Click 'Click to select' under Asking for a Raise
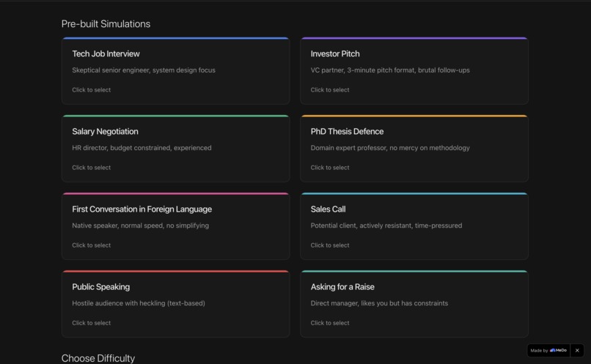The image size is (591, 364). 330,322
